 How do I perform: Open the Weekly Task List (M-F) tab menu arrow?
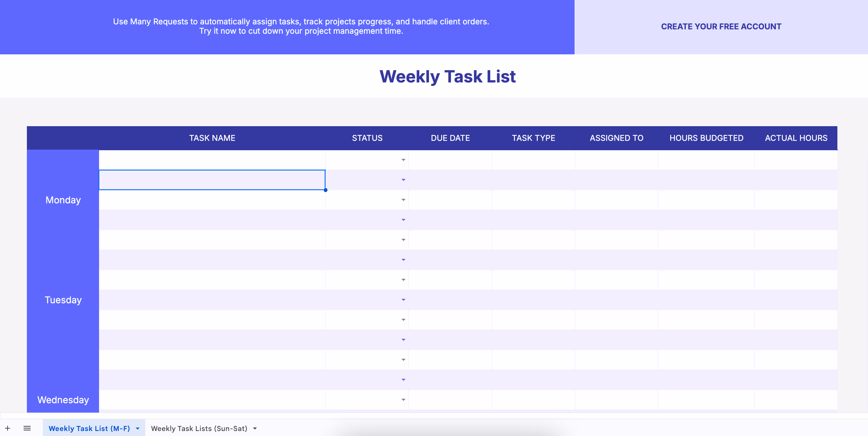[137, 429]
